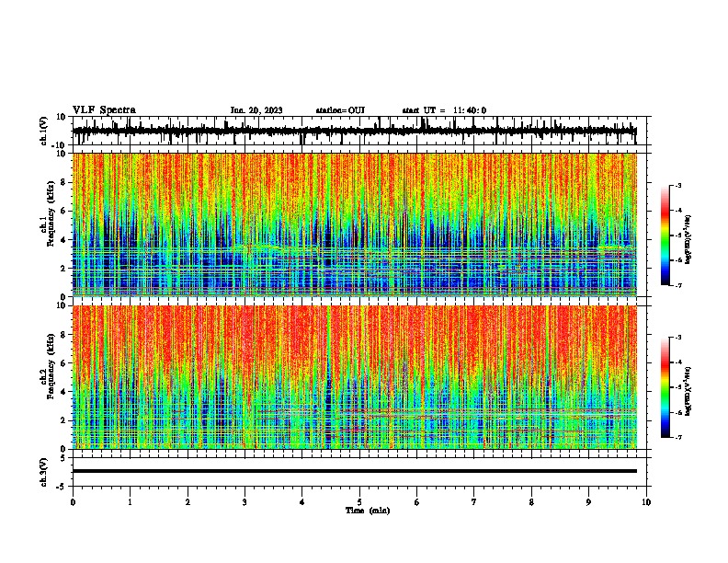Click the ch.3 flat black trace line
The height and width of the screenshot is (563, 728).
pos(354,471)
